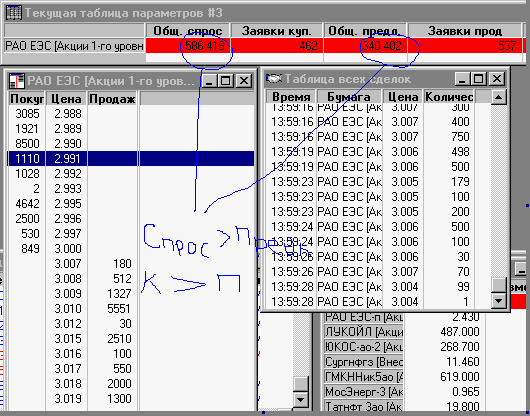Minimize the РАО ЕЭС order book window
530x416 pixels.
pyautogui.click(x=210, y=81)
